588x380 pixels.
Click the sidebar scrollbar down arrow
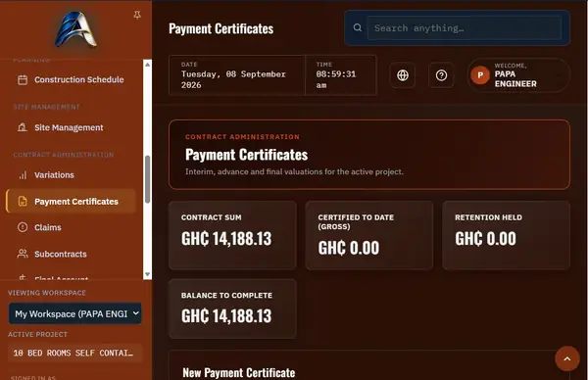click(147, 274)
